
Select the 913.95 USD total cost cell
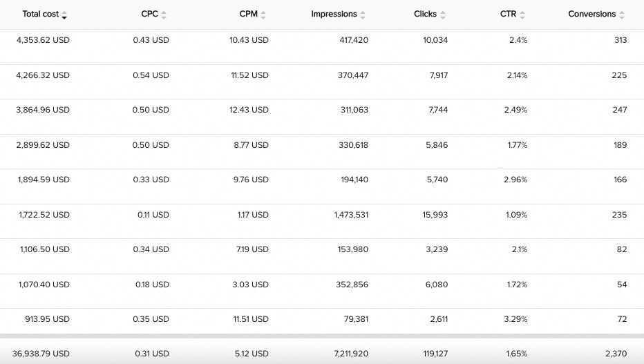click(x=47, y=319)
